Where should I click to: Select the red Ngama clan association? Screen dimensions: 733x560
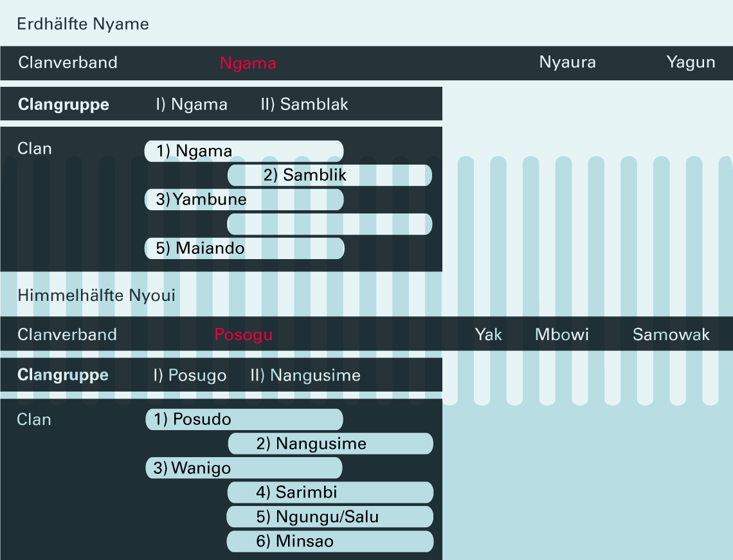click(x=248, y=63)
